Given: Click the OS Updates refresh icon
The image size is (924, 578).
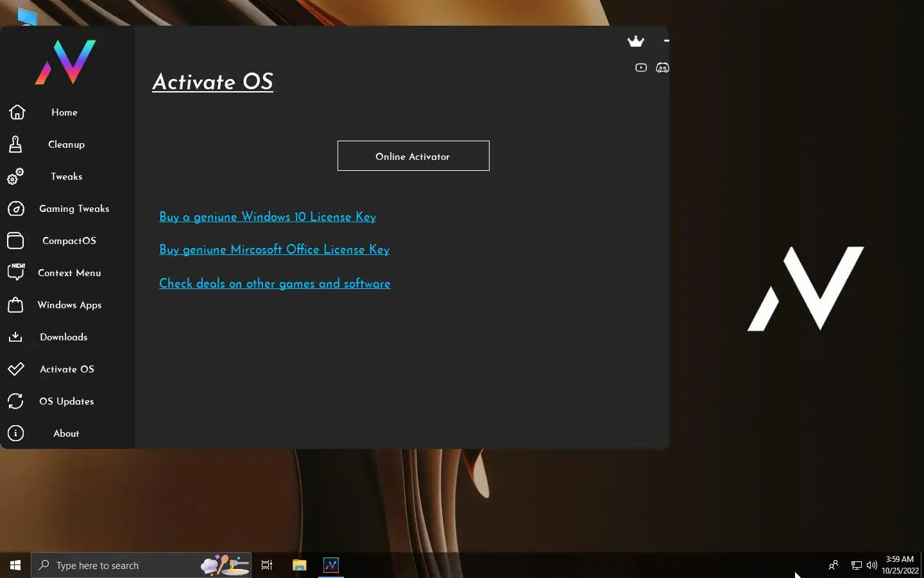Looking at the screenshot, I should coord(15,401).
